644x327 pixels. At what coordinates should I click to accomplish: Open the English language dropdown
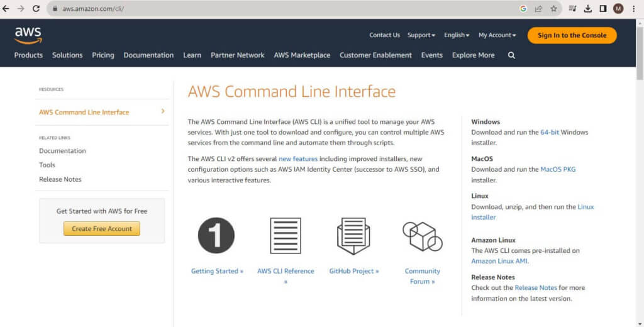[x=457, y=35]
